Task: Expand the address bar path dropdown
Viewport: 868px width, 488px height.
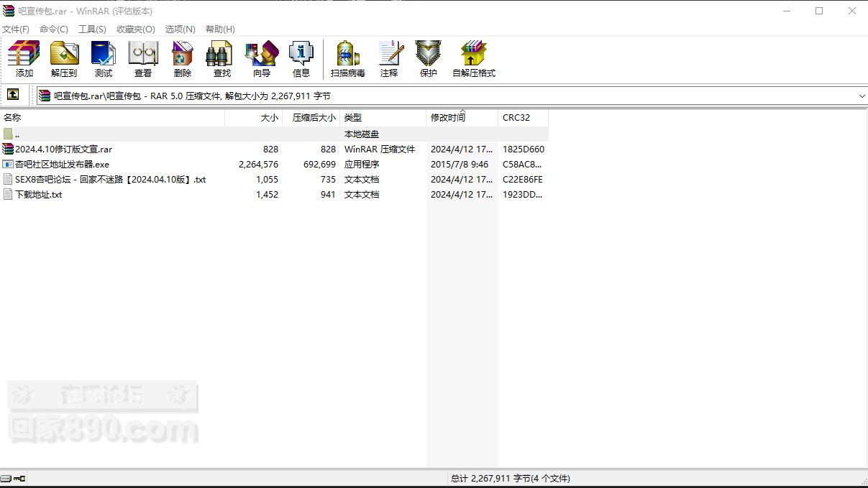Action: click(862, 96)
